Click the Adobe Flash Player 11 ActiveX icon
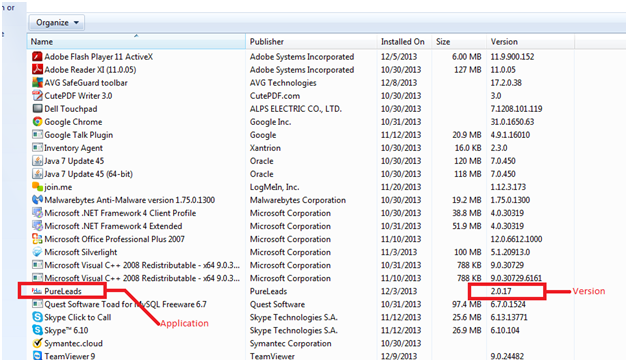This screenshot has height=362, width=628. pyautogui.click(x=37, y=56)
